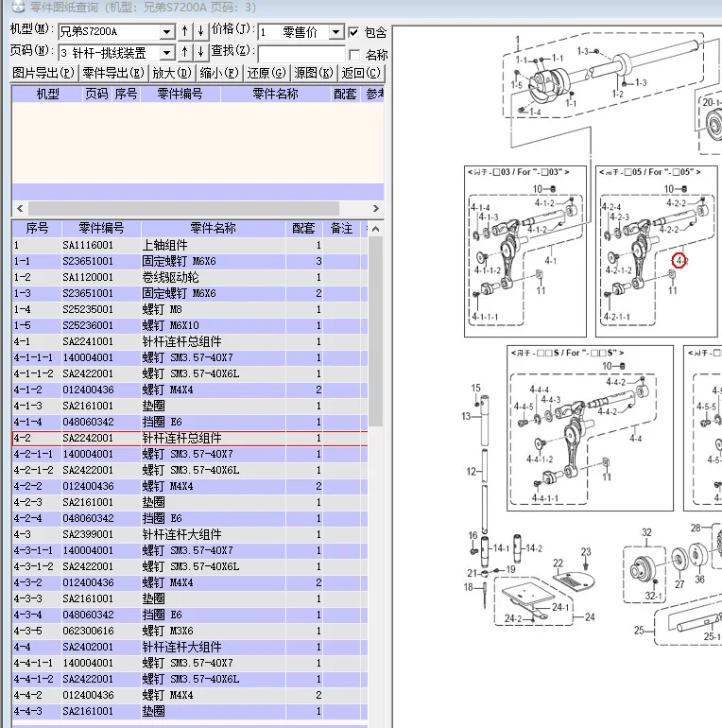Click part label 4-4 in the S diagram
Screen dimensions: 722x728
pos(636,439)
